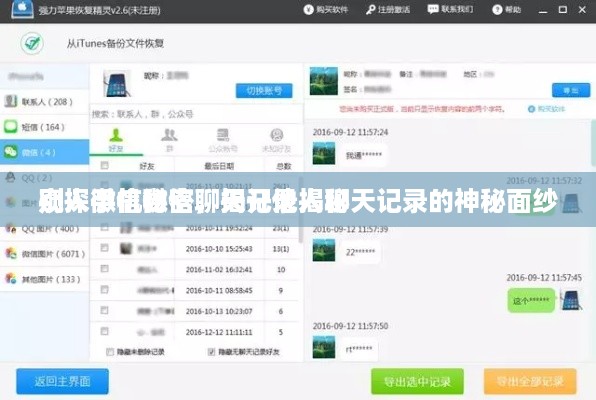Check the row dated 2016-10-13 10:23:07

point(105,311)
